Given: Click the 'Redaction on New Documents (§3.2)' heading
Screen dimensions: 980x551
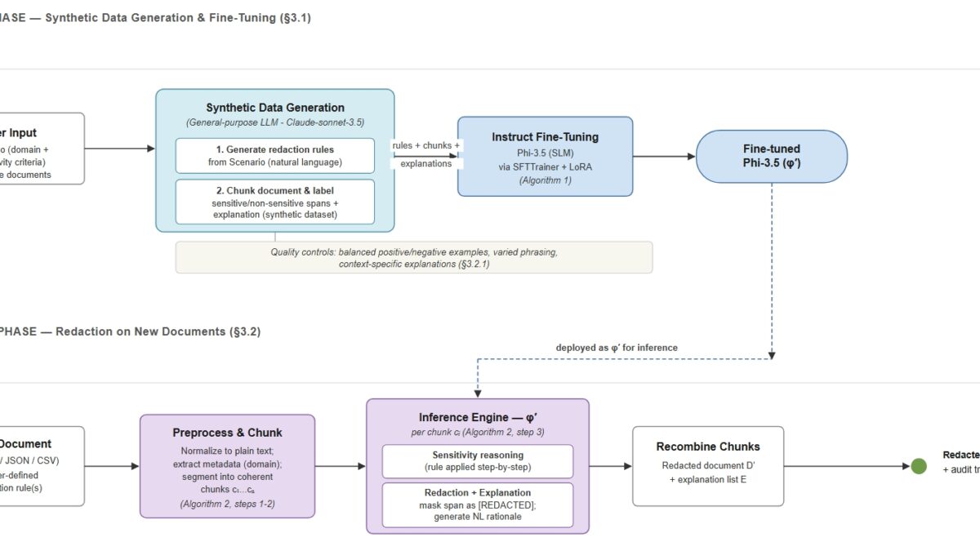Looking at the screenshot, I should click(x=158, y=331).
